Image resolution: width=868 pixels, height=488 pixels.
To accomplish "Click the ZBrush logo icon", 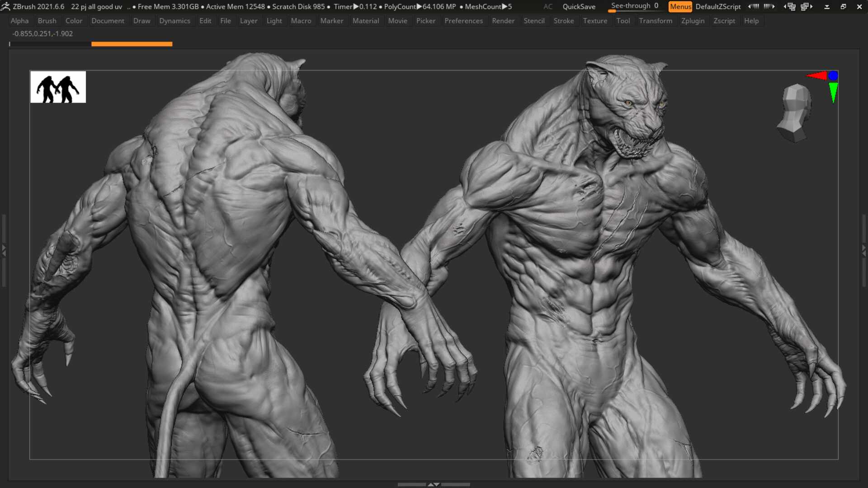I will pyautogui.click(x=5, y=6).
